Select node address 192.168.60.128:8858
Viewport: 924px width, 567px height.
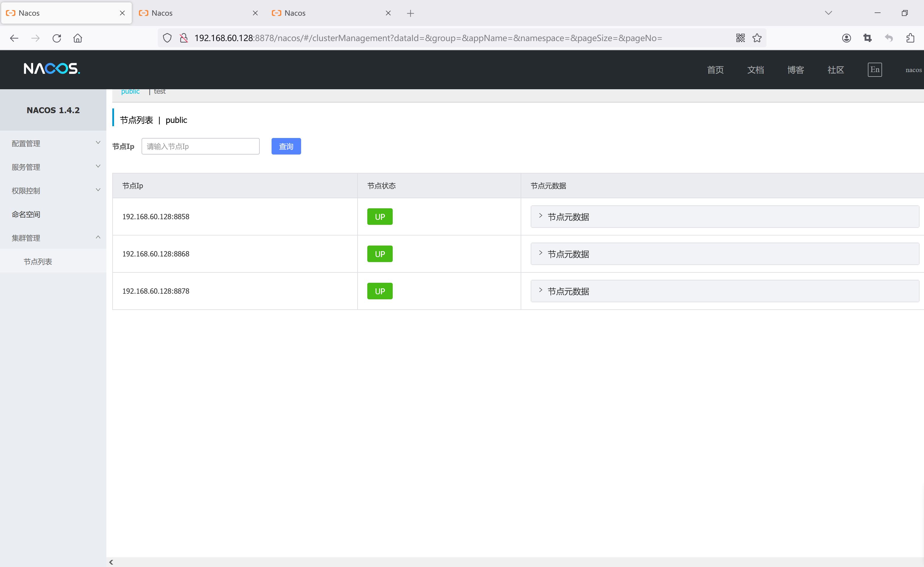coord(156,217)
